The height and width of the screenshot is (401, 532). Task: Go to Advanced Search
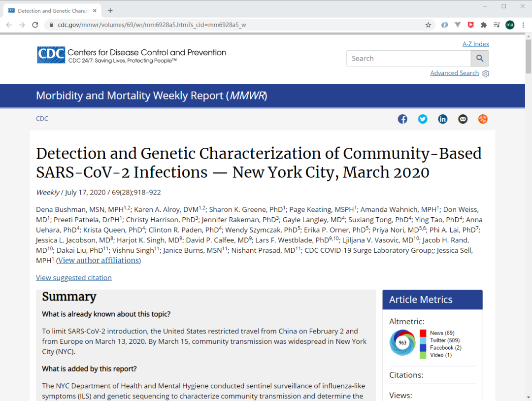(454, 73)
